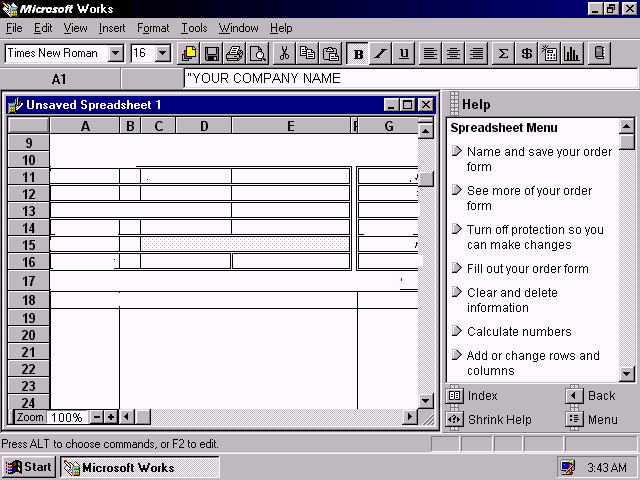Click the Paste clipboard icon

330,53
